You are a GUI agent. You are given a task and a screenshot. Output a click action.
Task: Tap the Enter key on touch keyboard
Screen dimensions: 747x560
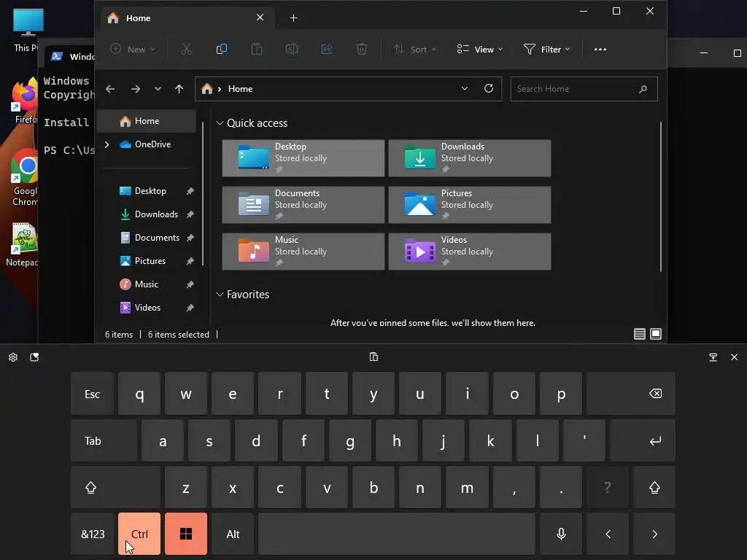pyautogui.click(x=642, y=440)
